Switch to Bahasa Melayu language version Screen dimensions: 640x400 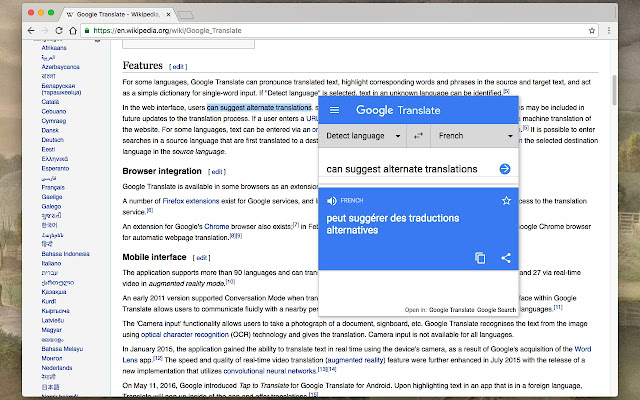coord(62,349)
